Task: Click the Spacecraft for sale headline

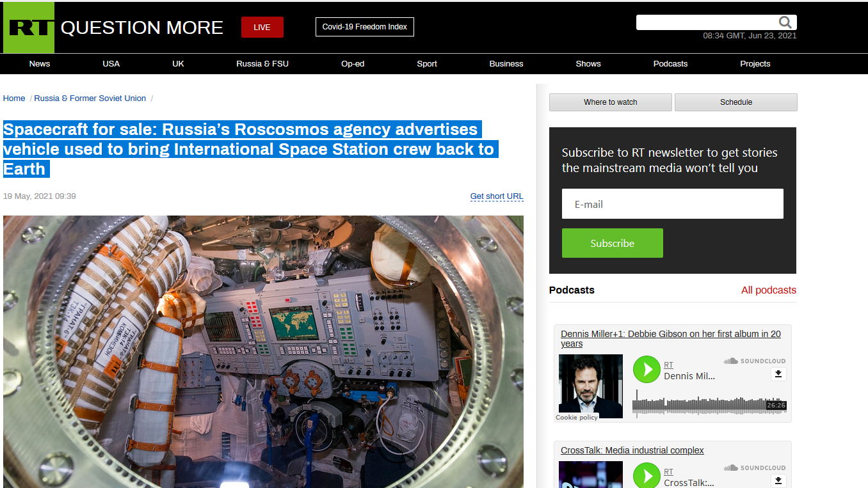Action: point(250,149)
